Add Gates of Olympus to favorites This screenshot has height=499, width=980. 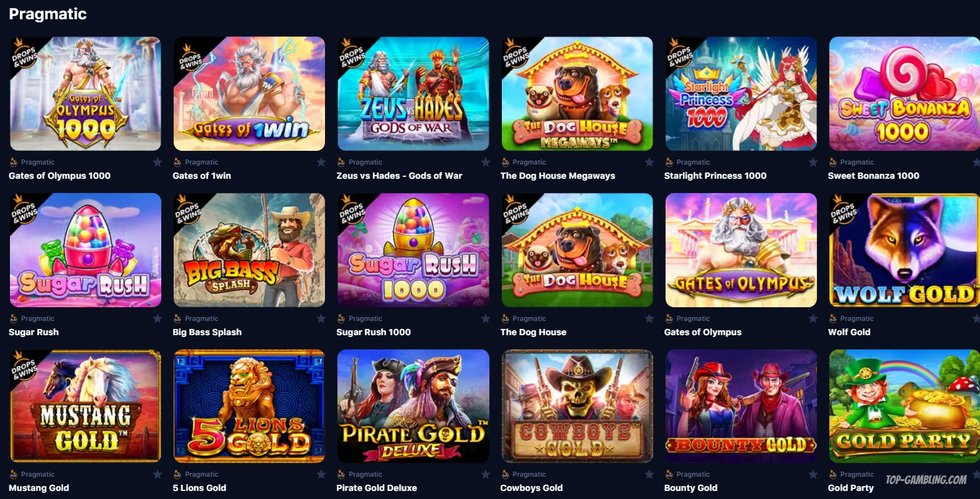pyautogui.click(x=813, y=318)
